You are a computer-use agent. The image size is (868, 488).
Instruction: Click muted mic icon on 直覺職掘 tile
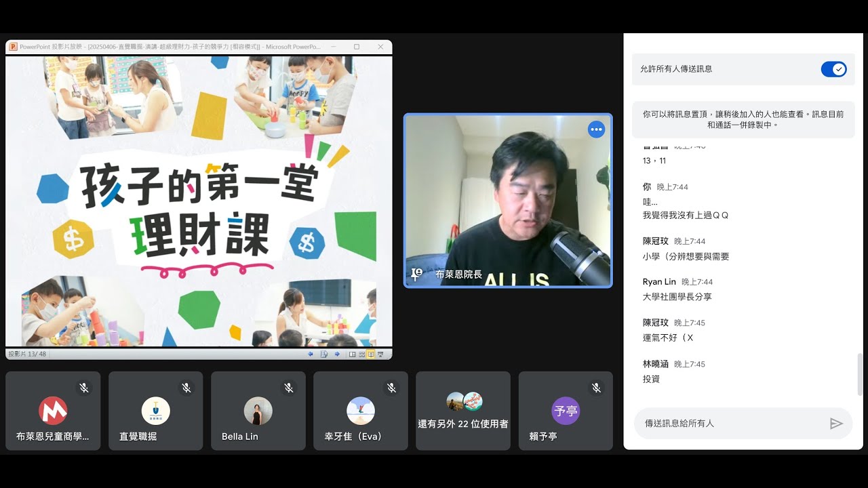(186, 388)
